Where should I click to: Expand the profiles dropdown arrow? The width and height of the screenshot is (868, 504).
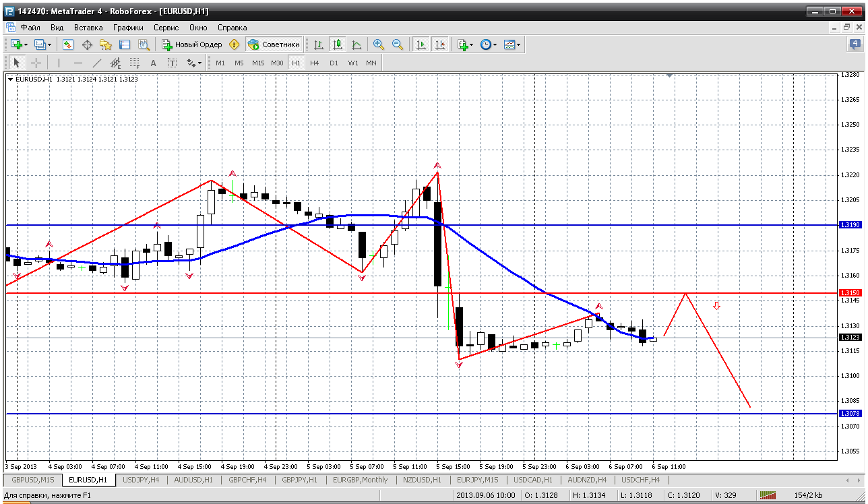click(49, 45)
